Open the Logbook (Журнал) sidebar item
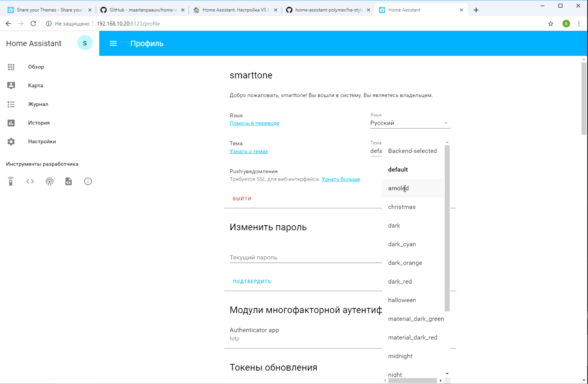The image size is (588, 384). click(x=50, y=104)
